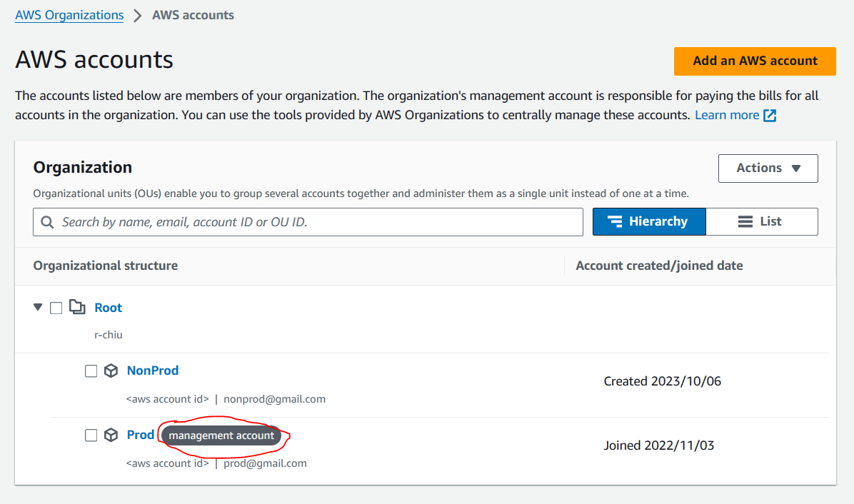Switch to the List view tab
The height and width of the screenshot is (504, 854).
pyautogui.click(x=761, y=222)
